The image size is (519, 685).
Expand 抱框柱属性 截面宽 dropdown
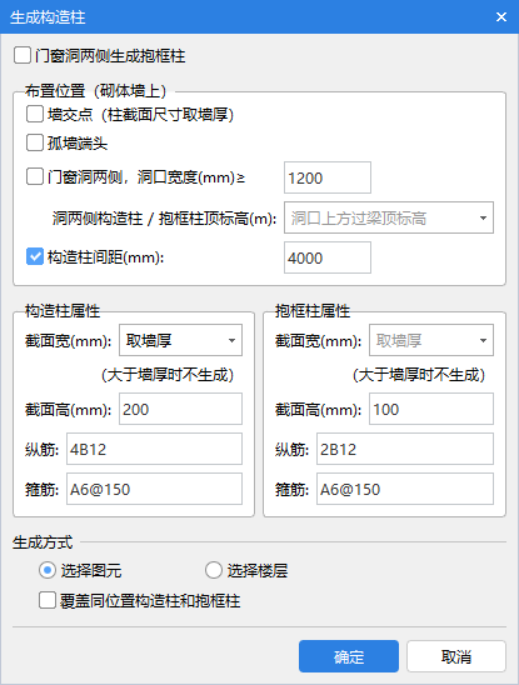tap(431, 340)
